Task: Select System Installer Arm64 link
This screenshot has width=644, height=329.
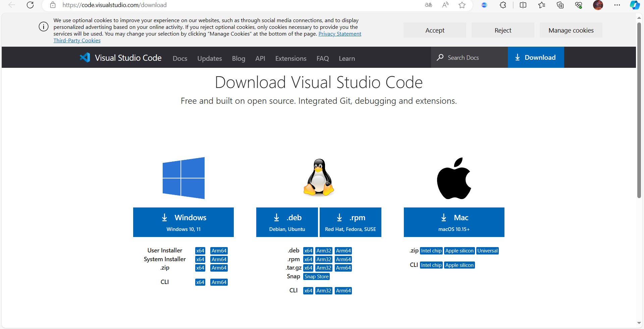Action: 219,260
